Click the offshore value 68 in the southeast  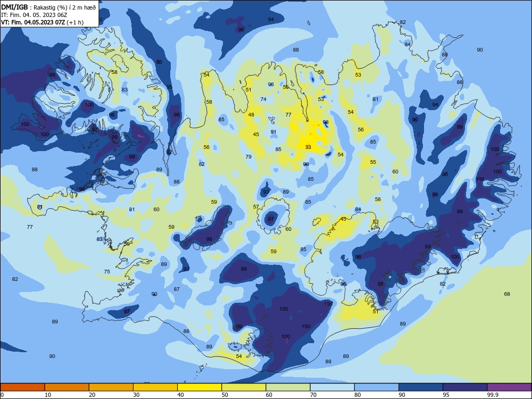point(507,294)
